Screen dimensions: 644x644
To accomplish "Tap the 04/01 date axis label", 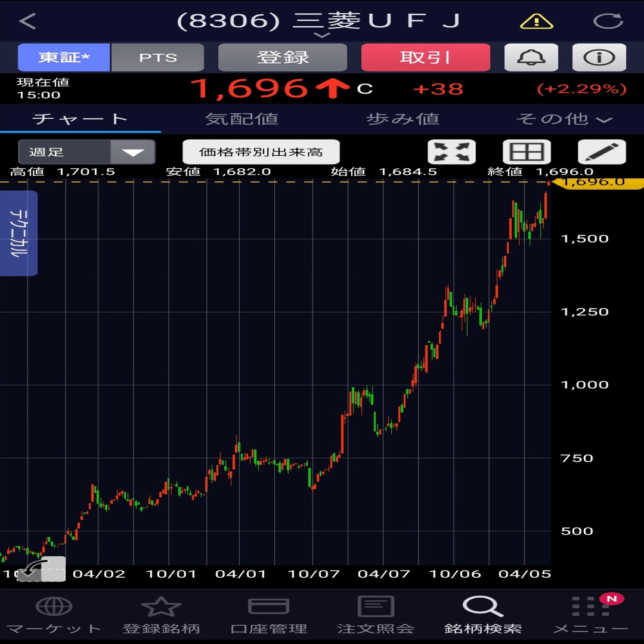I will (241, 574).
